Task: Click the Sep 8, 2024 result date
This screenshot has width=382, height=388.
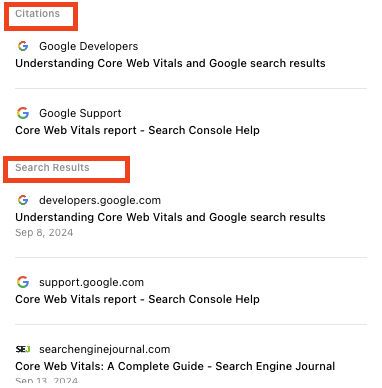Action: tap(44, 232)
